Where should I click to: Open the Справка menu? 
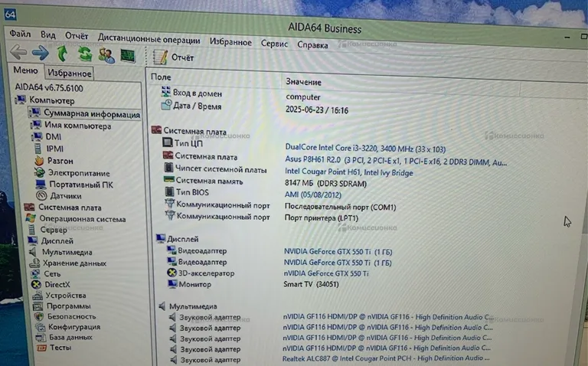click(312, 45)
